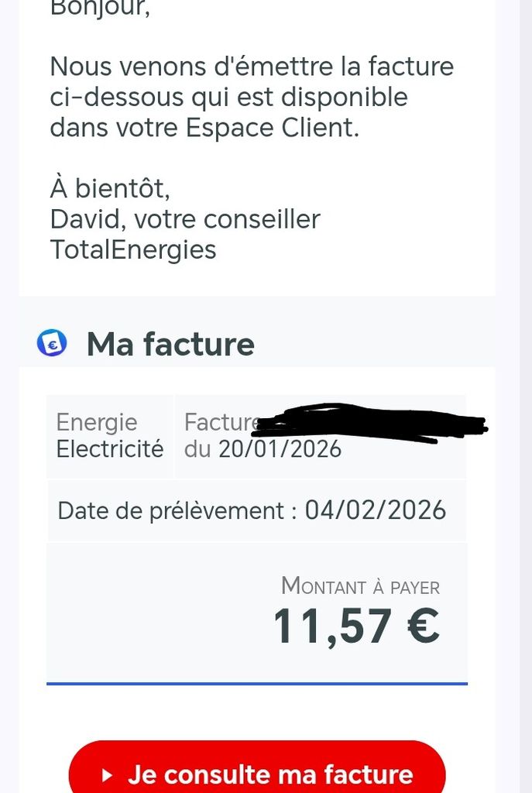Viewport: 532px width, 793px height.
Task: Click the Espace Client text in the message
Action: point(272,128)
